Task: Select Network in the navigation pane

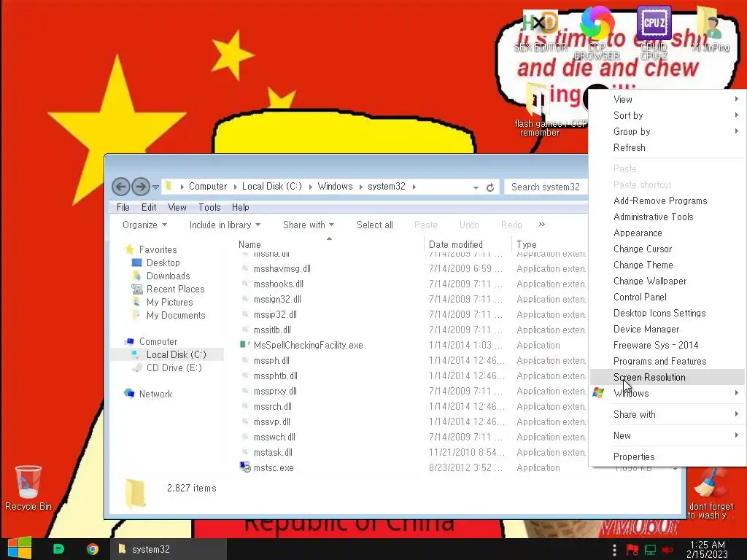Action: (156, 394)
